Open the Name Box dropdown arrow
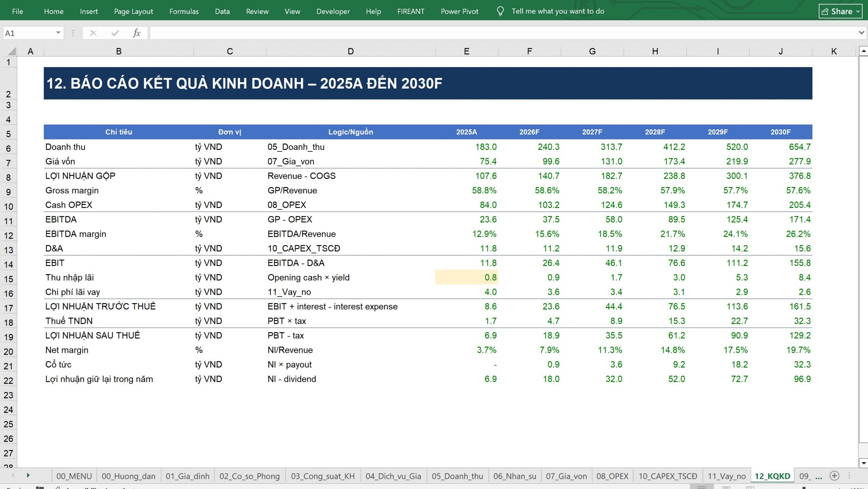The image size is (868, 489). point(58,33)
